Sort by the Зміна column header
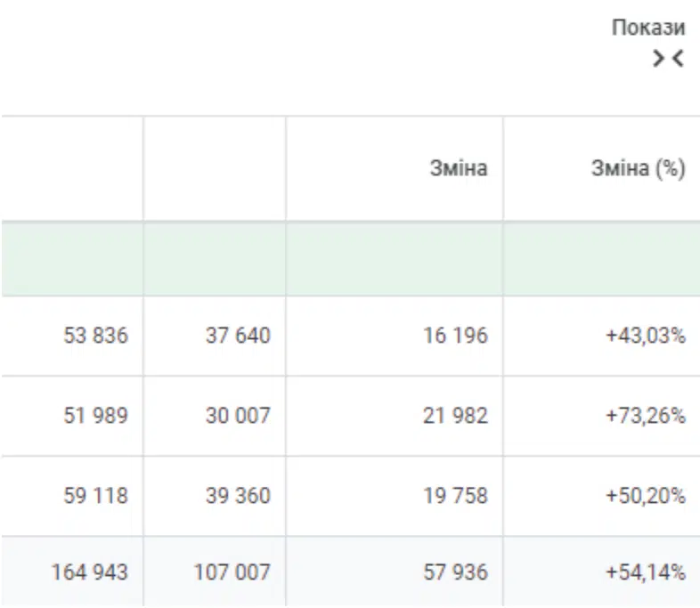The width and height of the screenshot is (700, 608). click(x=459, y=168)
